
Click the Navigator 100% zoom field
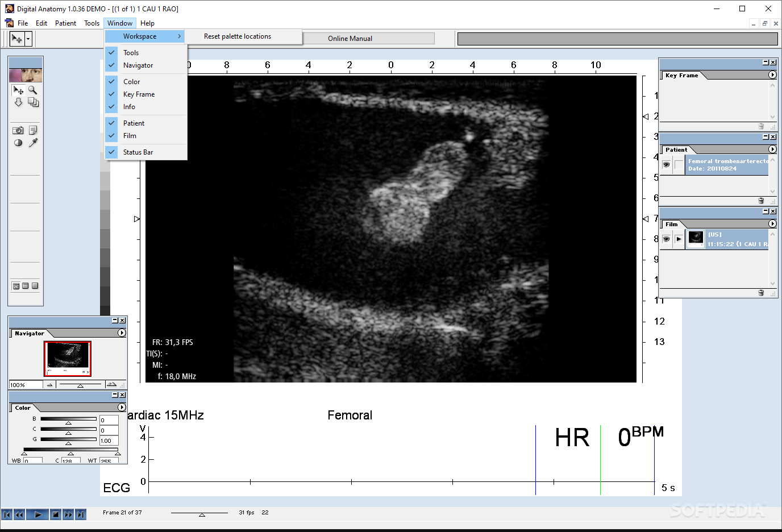click(x=26, y=385)
